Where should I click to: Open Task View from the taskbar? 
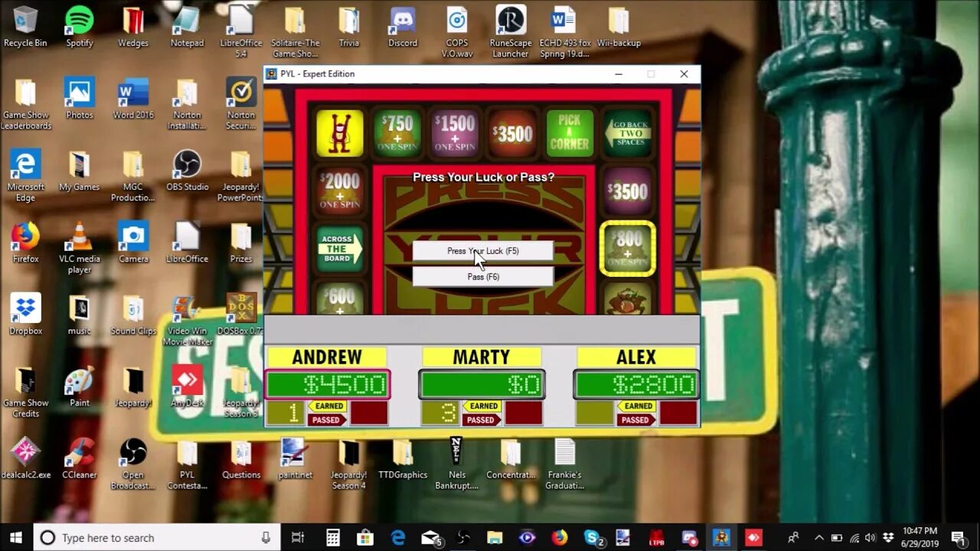point(298,537)
